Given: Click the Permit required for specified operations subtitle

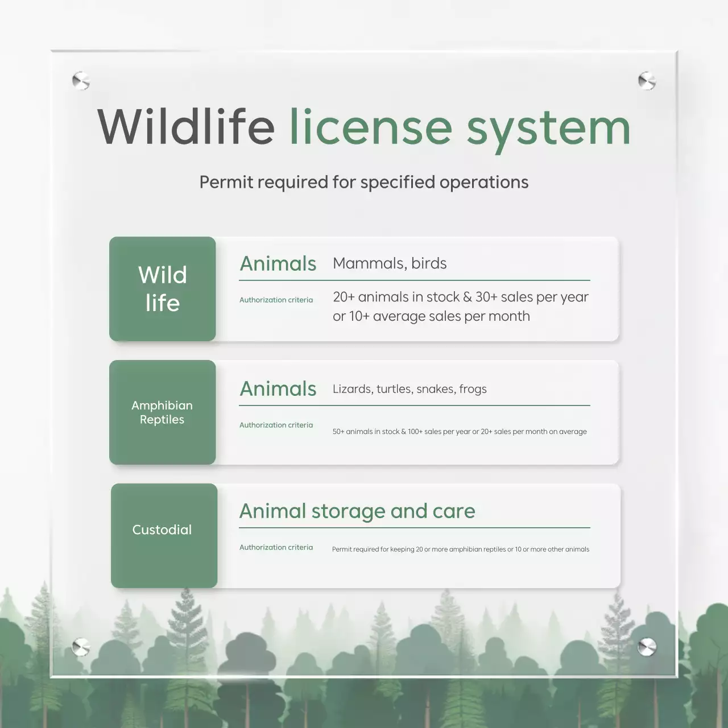Looking at the screenshot, I should 364,182.
